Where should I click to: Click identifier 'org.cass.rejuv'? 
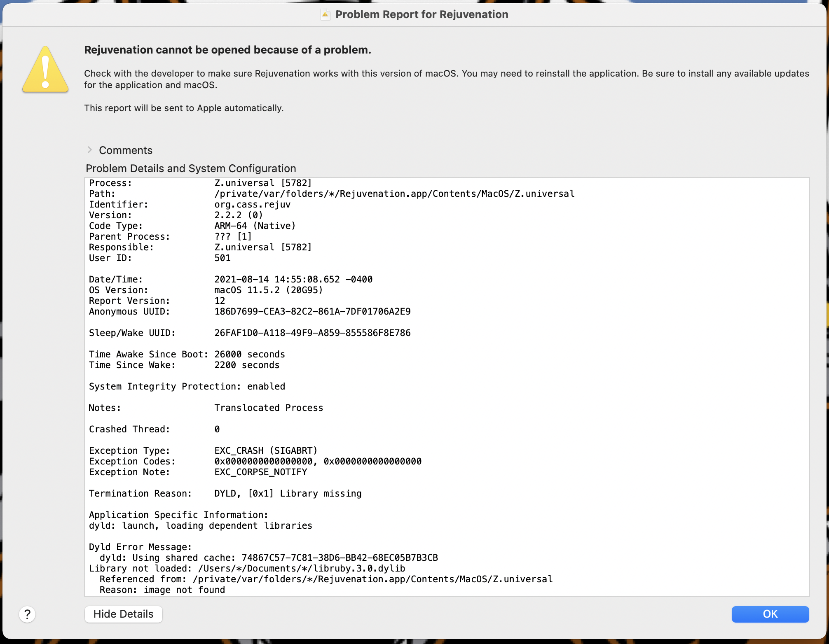[252, 204]
